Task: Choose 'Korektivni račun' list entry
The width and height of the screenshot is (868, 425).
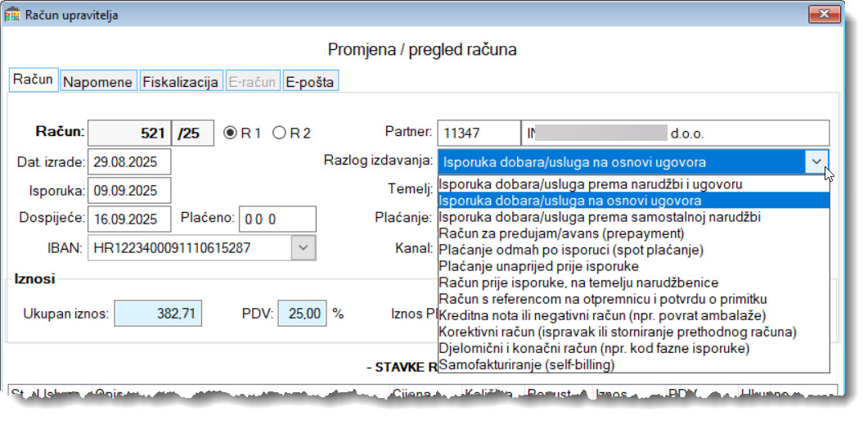Action: click(x=617, y=332)
